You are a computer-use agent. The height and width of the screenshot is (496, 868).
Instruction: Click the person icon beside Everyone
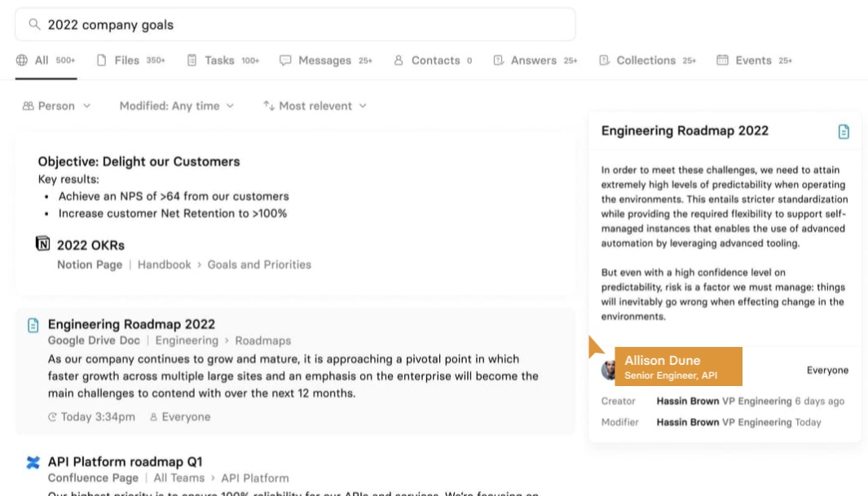[x=153, y=417]
